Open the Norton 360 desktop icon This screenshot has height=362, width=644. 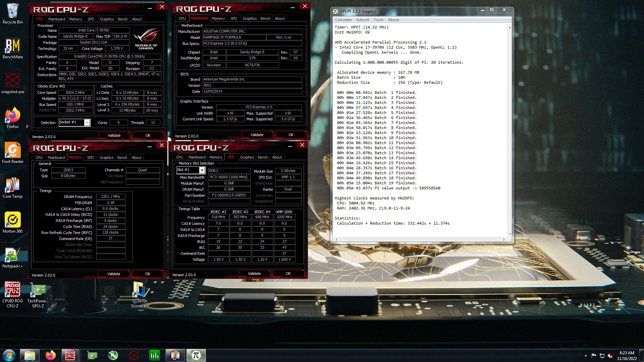[x=12, y=223]
